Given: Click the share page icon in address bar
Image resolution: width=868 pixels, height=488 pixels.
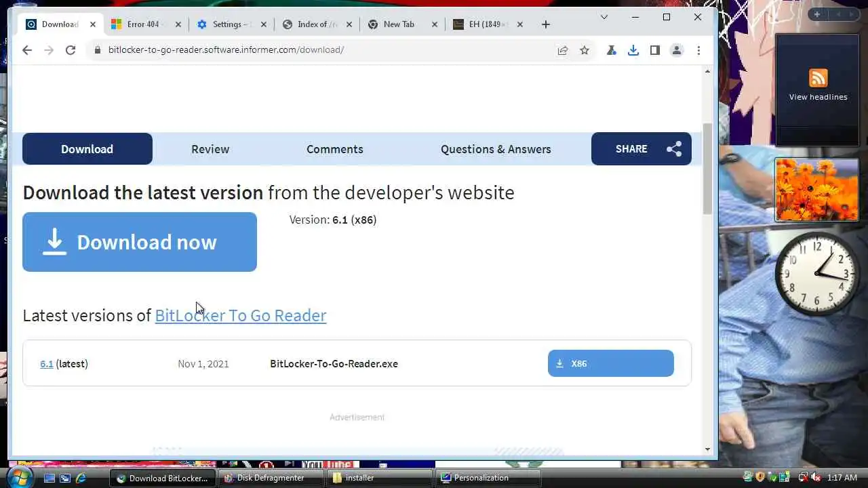Looking at the screenshot, I should [563, 50].
